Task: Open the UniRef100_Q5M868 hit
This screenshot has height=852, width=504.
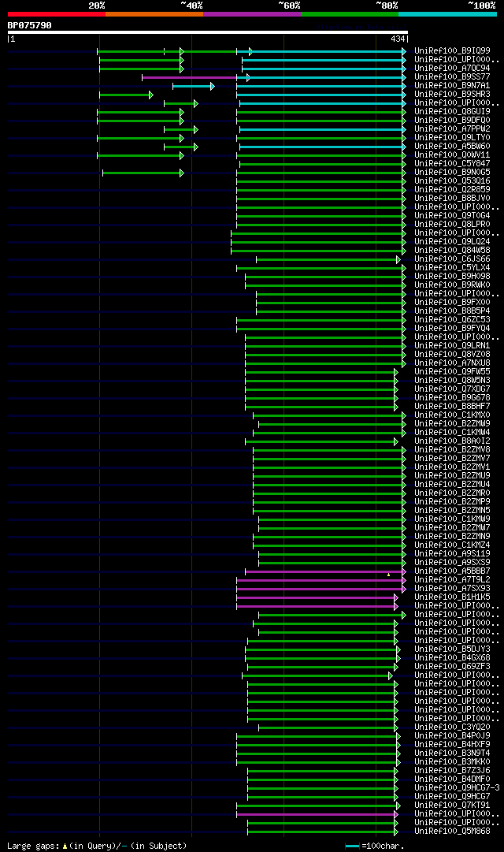Action: click(452, 832)
